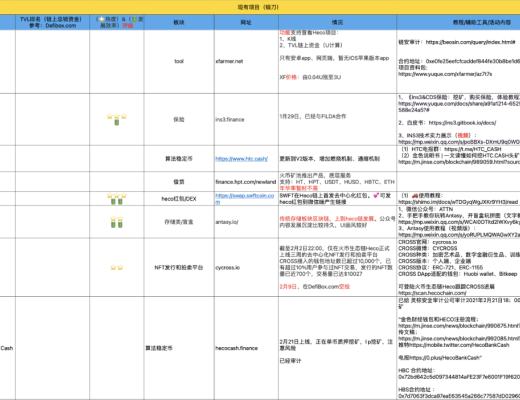The image size is (520, 400).
Task: Click the XF价格 price line for xfarmer
Action: [310, 77]
